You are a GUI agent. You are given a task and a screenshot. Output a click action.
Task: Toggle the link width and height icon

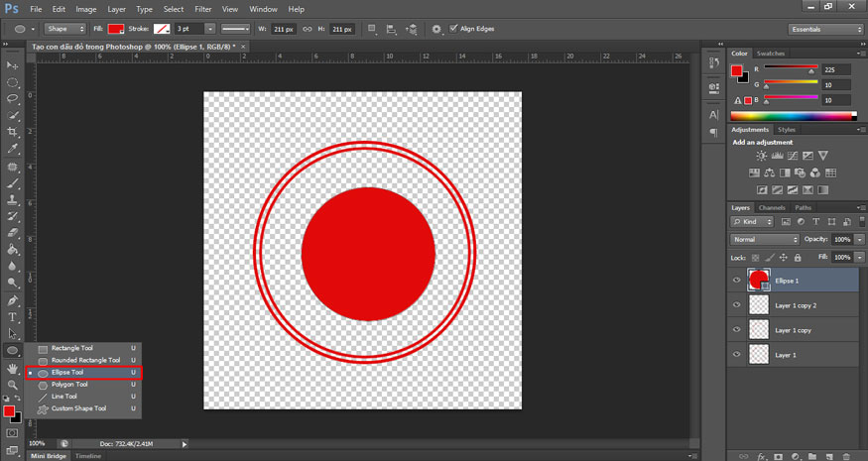308,29
